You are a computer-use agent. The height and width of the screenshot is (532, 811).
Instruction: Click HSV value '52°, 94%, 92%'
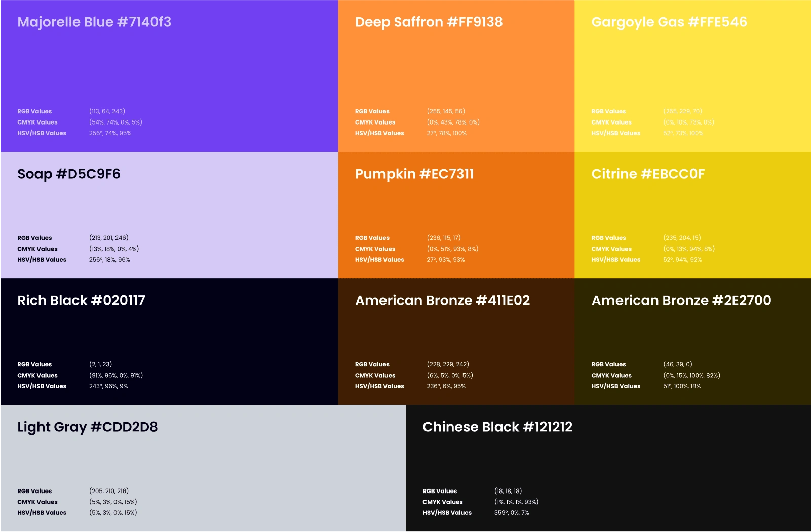(682, 260)
